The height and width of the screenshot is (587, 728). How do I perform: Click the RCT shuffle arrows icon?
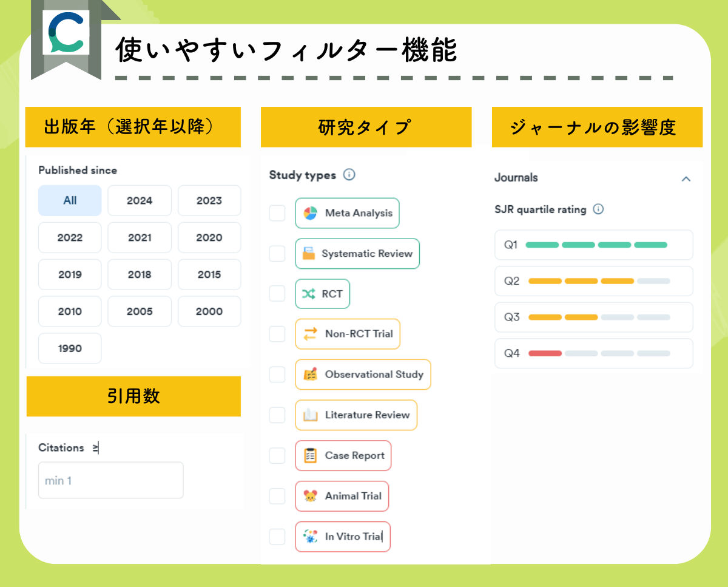tap(309, 294)
